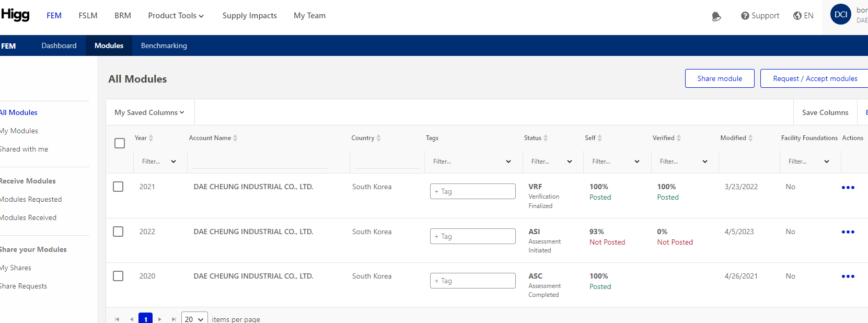
Task: Open the notifications bell icon
Action: (716, 17)
